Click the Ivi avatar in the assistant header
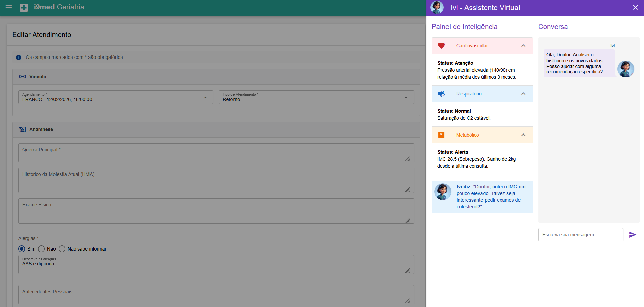 click(437, 7)
